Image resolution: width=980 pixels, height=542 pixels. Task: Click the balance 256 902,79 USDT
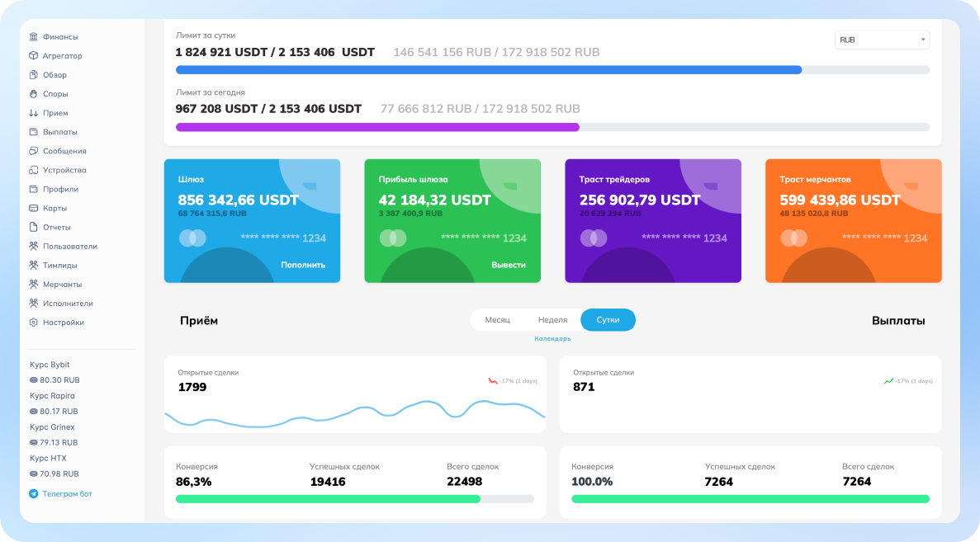click(640, 200)
